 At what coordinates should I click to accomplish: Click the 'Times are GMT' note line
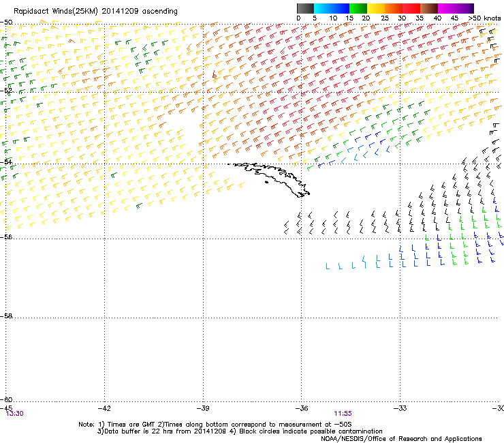click(x=215, y=425)
